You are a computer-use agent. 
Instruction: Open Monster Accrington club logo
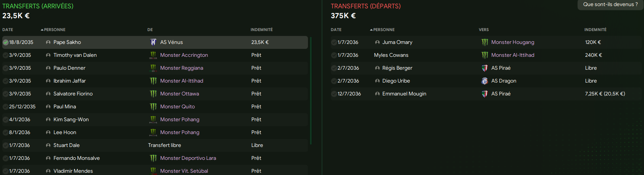[x=153, y=55]
